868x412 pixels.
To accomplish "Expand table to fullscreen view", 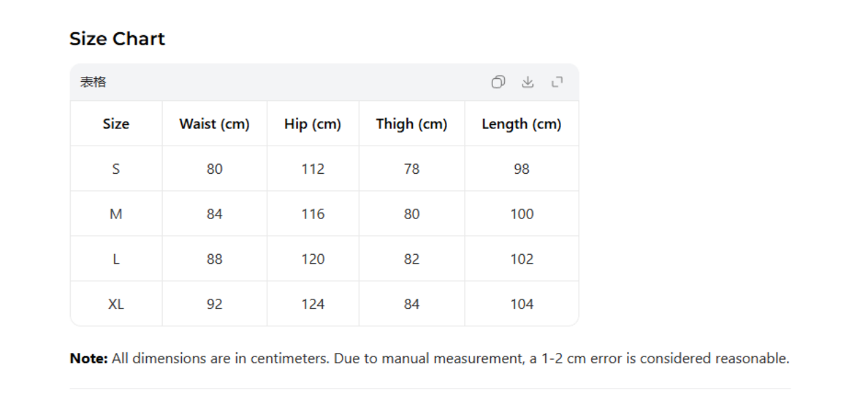I will coord(557,82).
